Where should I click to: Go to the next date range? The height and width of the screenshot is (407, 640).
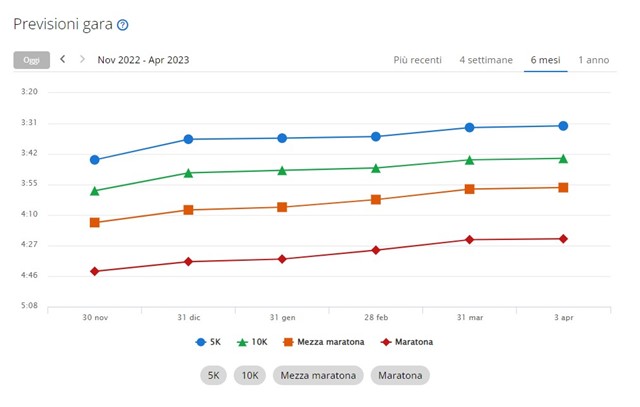pos(82,59)
